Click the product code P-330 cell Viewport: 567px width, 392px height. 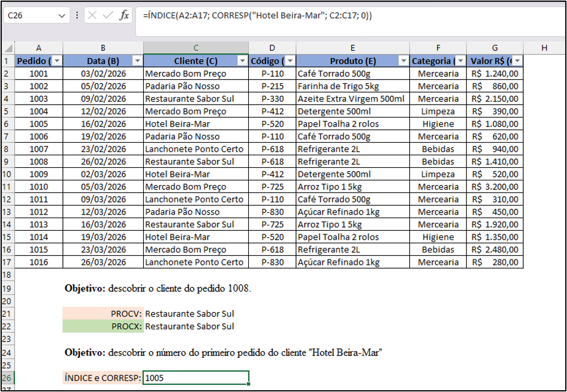(x=272, y=99)
